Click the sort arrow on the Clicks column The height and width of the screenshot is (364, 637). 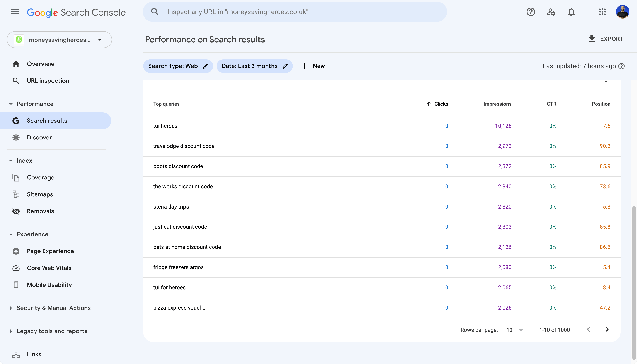(x=428, y=104)
